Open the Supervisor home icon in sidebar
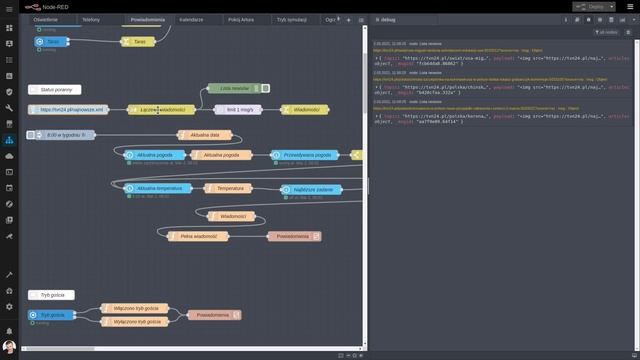The image size is (640, 360). [9, 291]
